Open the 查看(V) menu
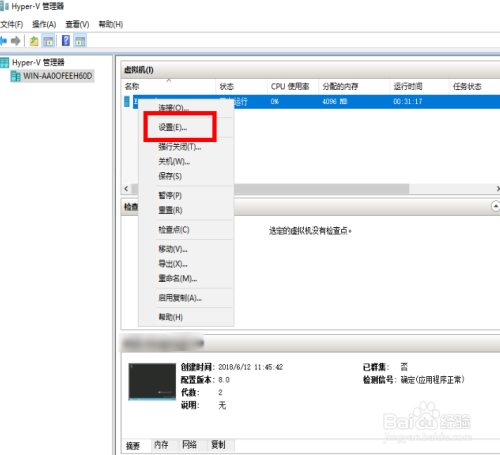The width and height of the screenshot is (500, 455). point(77,24)
